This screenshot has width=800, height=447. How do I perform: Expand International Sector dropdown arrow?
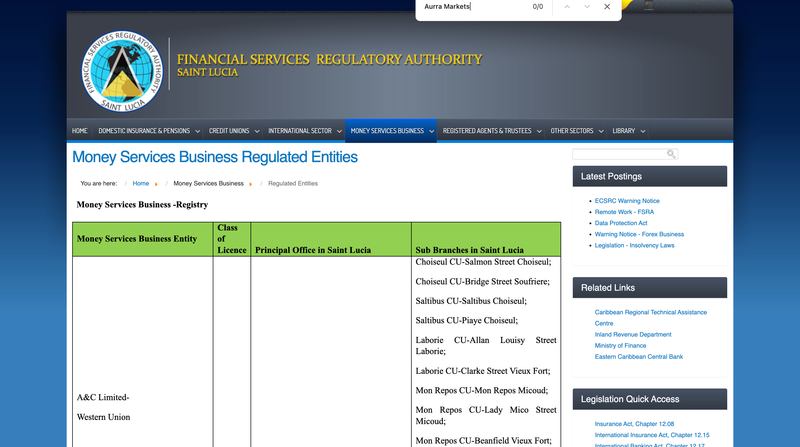(339, 132)
